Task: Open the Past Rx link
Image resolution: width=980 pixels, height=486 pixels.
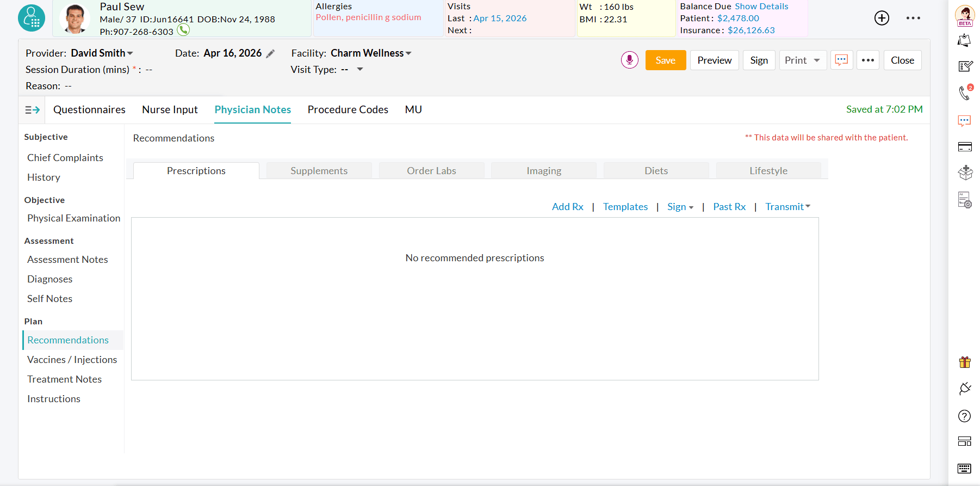Action: pos(729,207)
